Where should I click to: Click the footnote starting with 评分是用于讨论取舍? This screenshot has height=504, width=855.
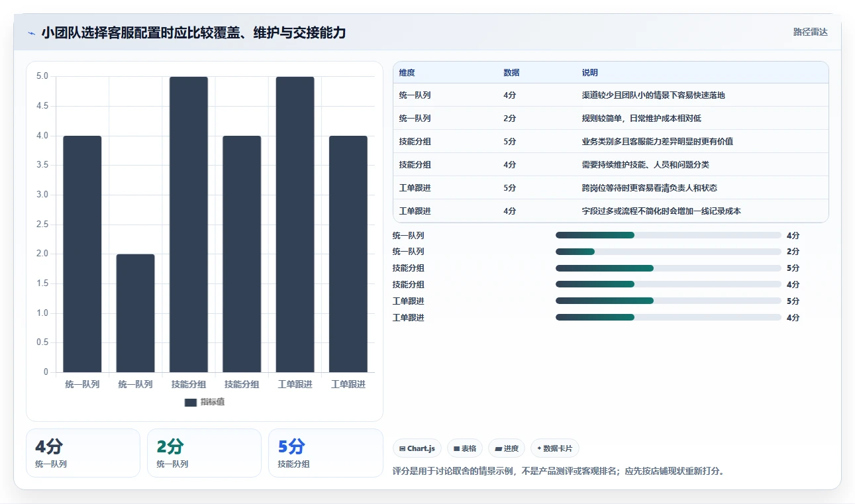coord(558,472)
